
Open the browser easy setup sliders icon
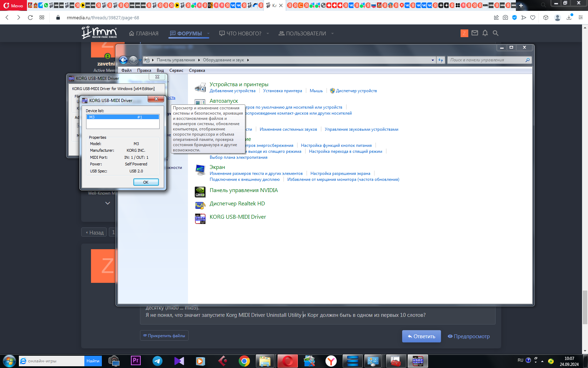click(581, 18)
